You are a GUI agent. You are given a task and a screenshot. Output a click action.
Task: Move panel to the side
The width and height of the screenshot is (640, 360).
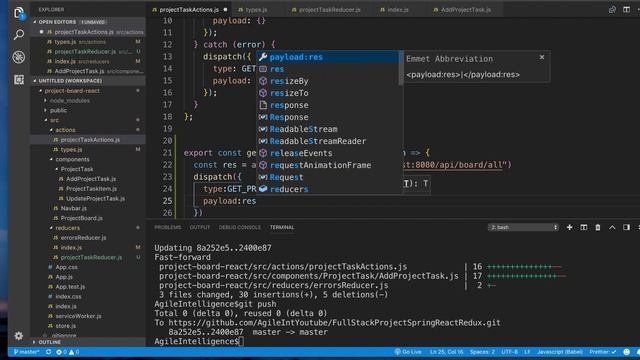point(626,227)
